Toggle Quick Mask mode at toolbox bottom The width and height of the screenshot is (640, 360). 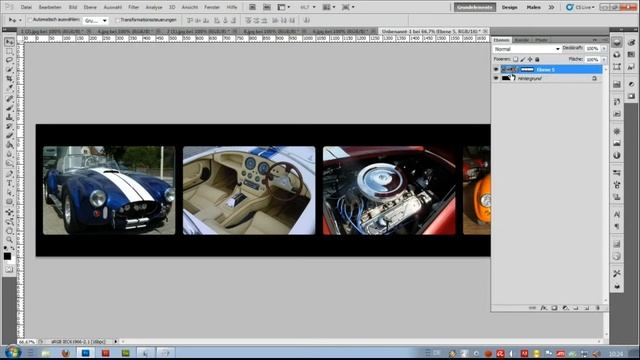click(9, 269)
